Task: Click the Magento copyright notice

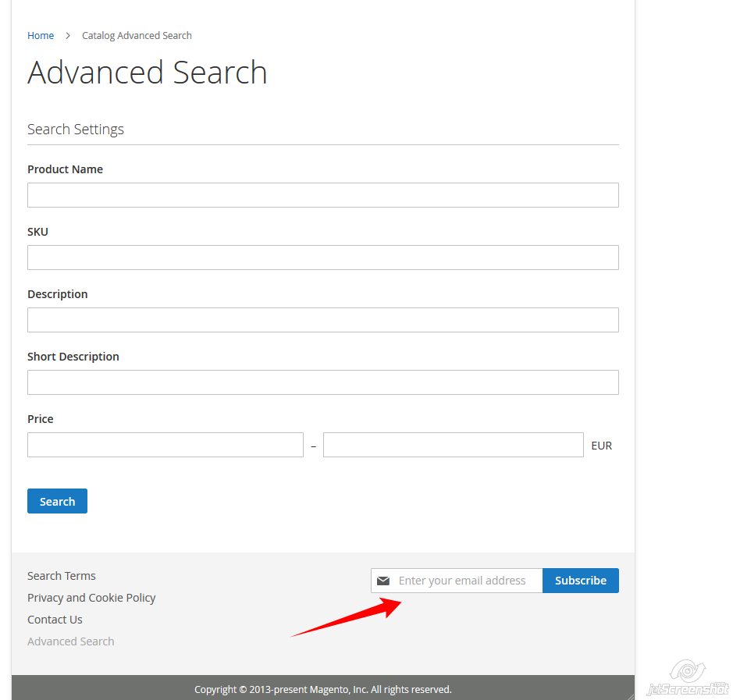Action: tap(323, 689)
